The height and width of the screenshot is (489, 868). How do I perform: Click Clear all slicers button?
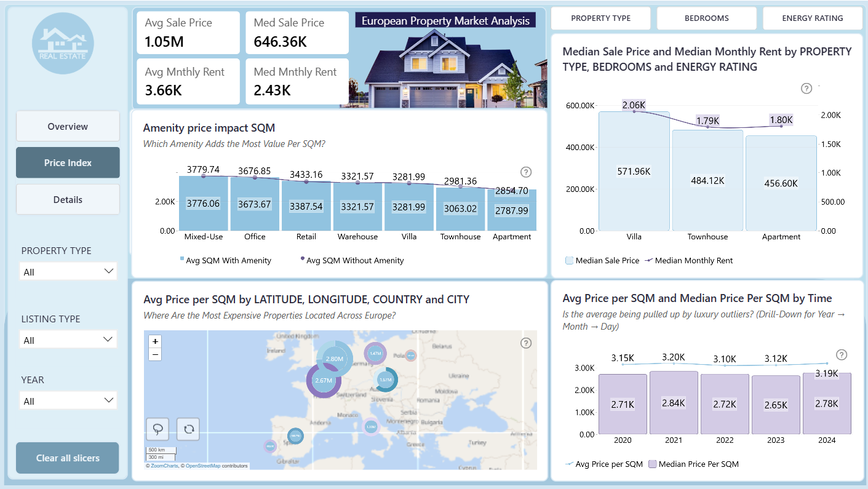pyautogui.click(x=68, y=458)
